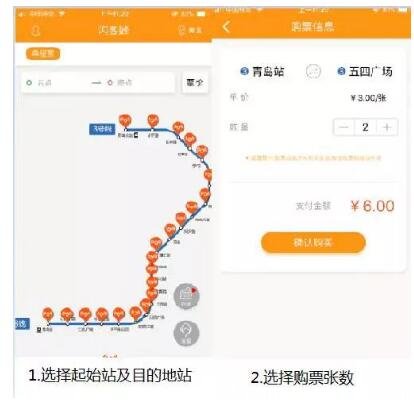Tap the start station input field
This screenshot has height=408, width=414.
(55, 83)
